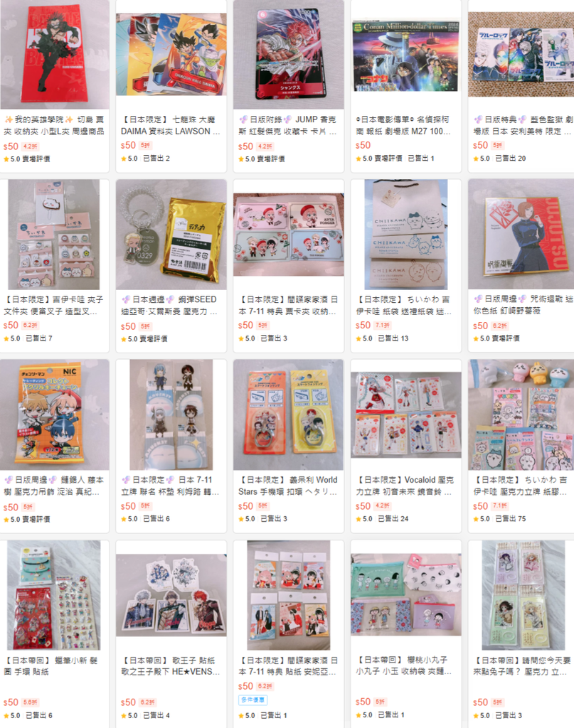The width and height of the screenshot is (574, 728).
Task: Open the 請問您今天要來點兔子嗎 acrylic stand image
Action: coord(521,595)
